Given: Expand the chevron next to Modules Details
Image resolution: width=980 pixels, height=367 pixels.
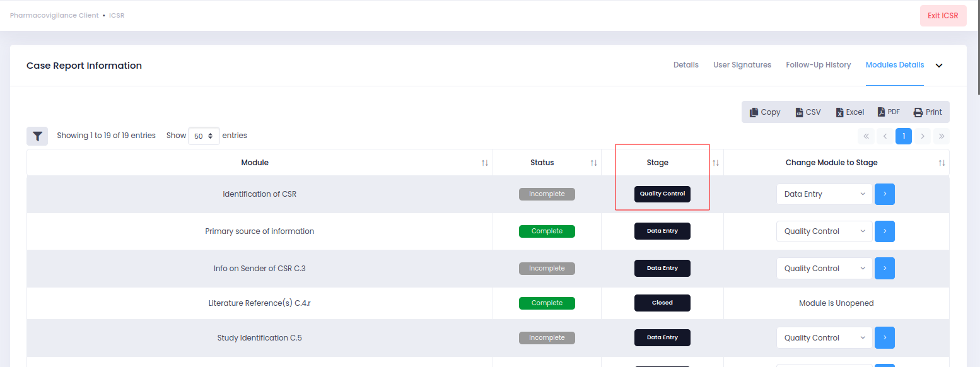Looking at the screenshot, I should (939, 66).
